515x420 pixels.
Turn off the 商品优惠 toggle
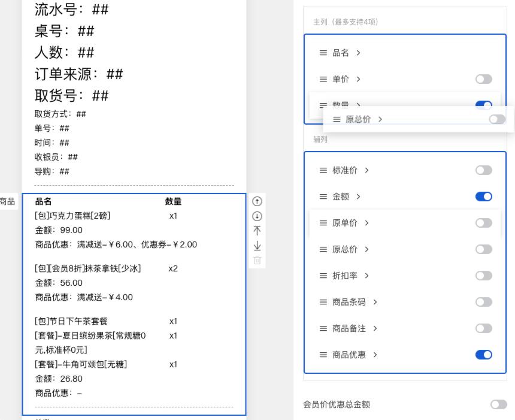coord(483,355)
